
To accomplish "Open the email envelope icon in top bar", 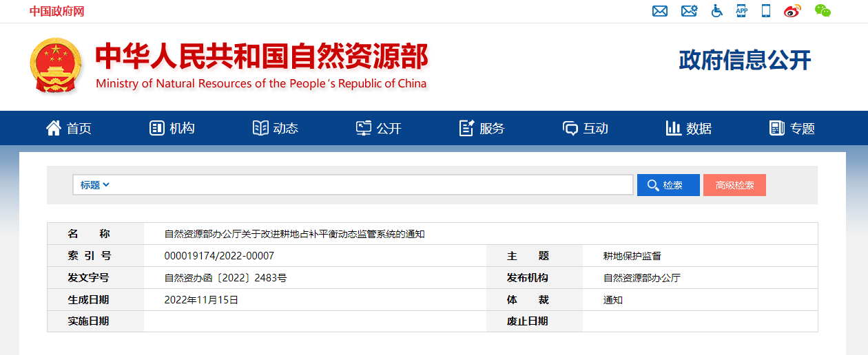I will tap(660, 11).
